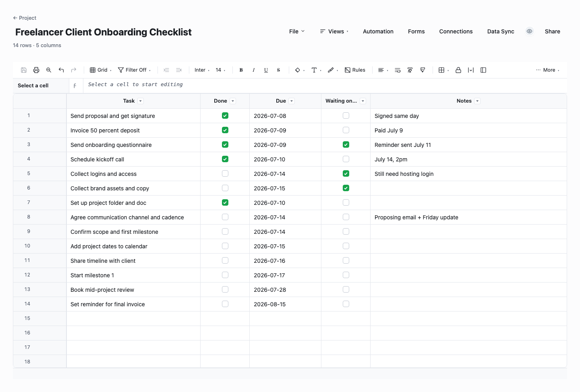580x392 pixels.
Task: Undo the last action
Action: coord(61,70)
